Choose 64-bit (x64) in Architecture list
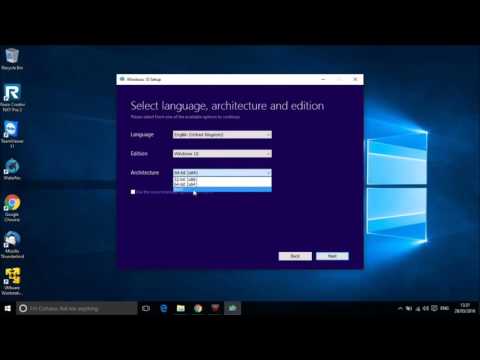Image resolution: width=480 pixels, height=360 pixels. tap(222, 184)
